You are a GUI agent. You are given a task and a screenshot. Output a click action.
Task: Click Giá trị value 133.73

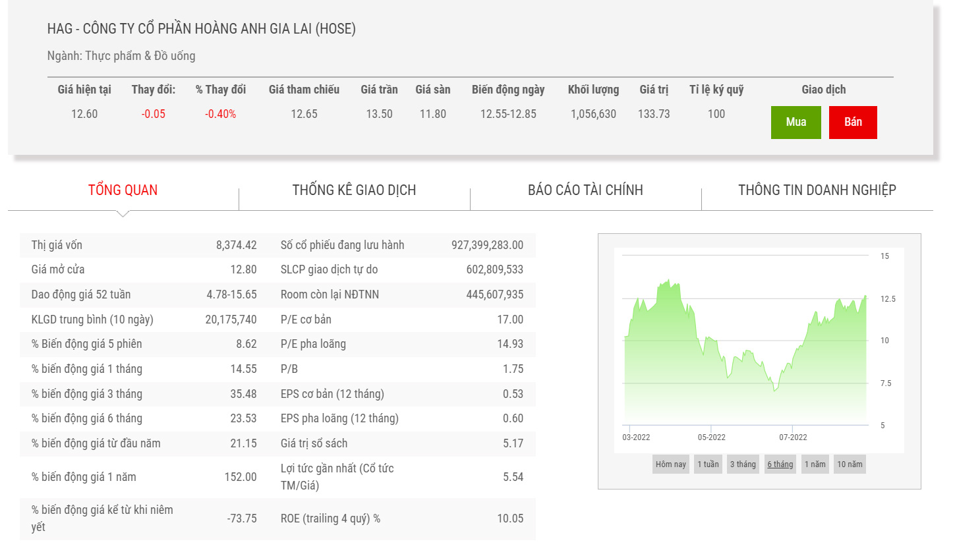654,114
